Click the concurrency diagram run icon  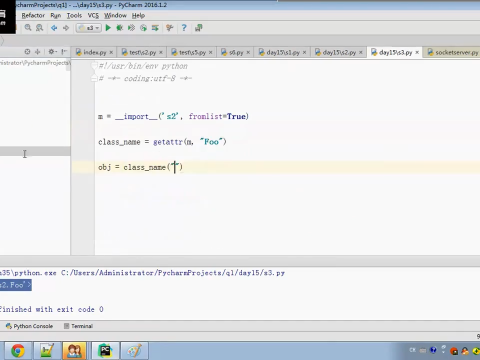(155, 28)
